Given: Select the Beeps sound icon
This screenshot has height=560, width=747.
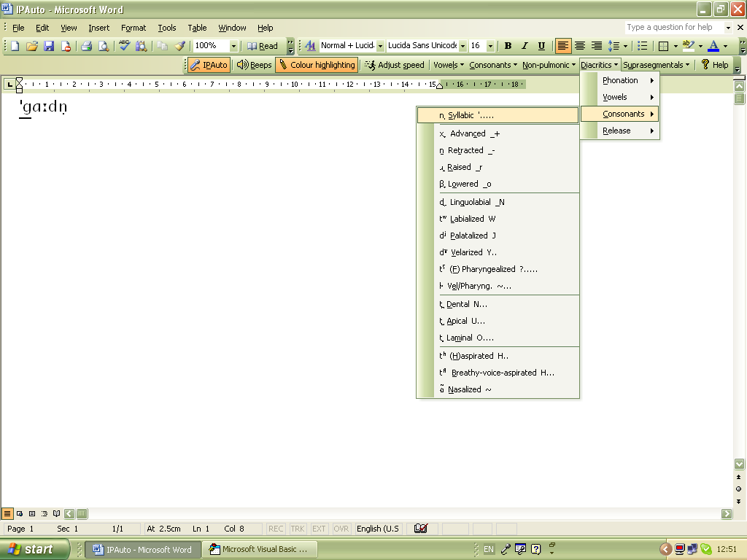Looking at the screenshot, I should (253, 64).
